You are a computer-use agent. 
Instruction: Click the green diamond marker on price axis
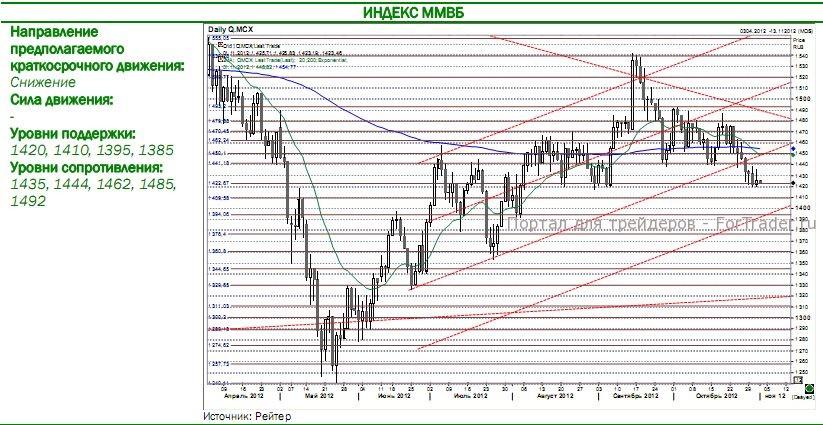[x=793, y=154]
